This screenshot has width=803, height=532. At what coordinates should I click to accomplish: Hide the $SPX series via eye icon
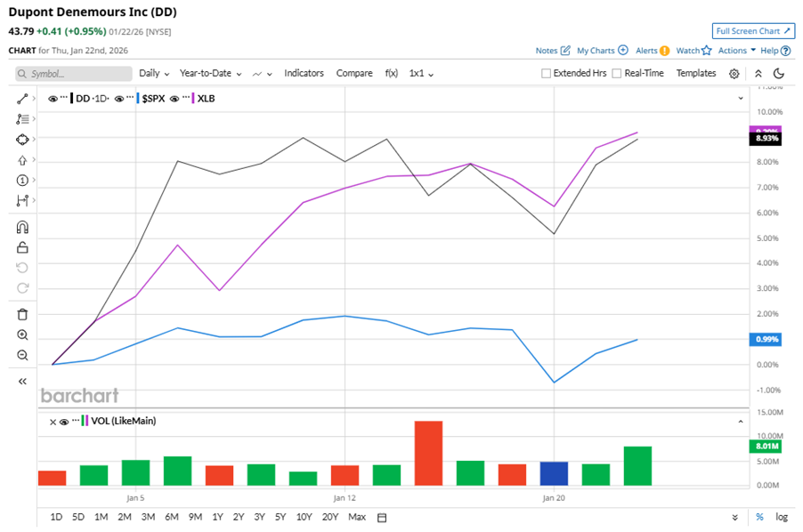pos(119,99)
